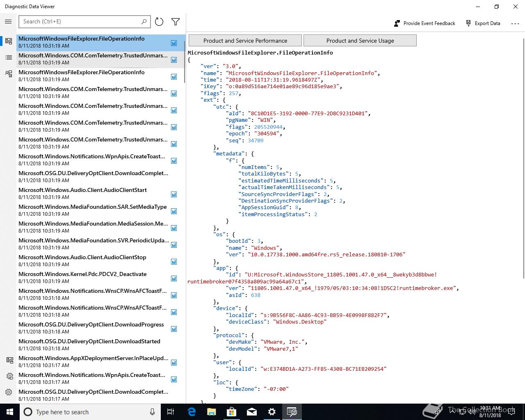Open privacy settings gear-with-toggle icon

[x=9, y=376]
